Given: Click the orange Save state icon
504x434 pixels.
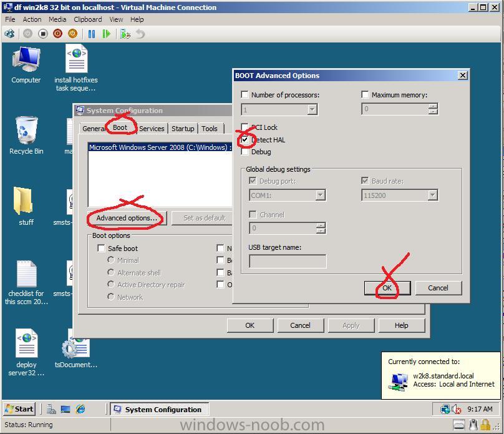Looking at the screenshot, I should (72, 34).
